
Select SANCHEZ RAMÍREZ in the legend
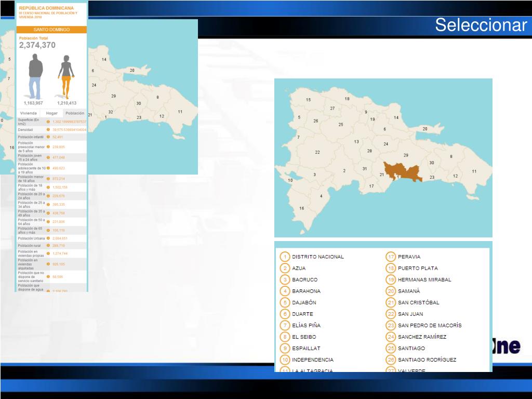422,337
